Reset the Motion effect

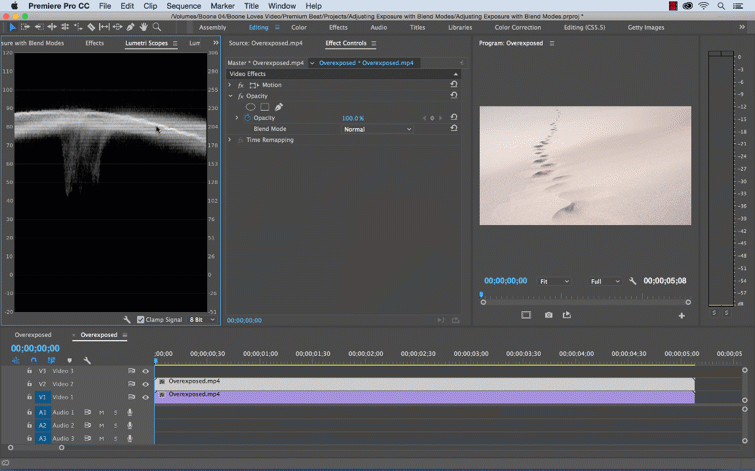click(x=454, y=84)
